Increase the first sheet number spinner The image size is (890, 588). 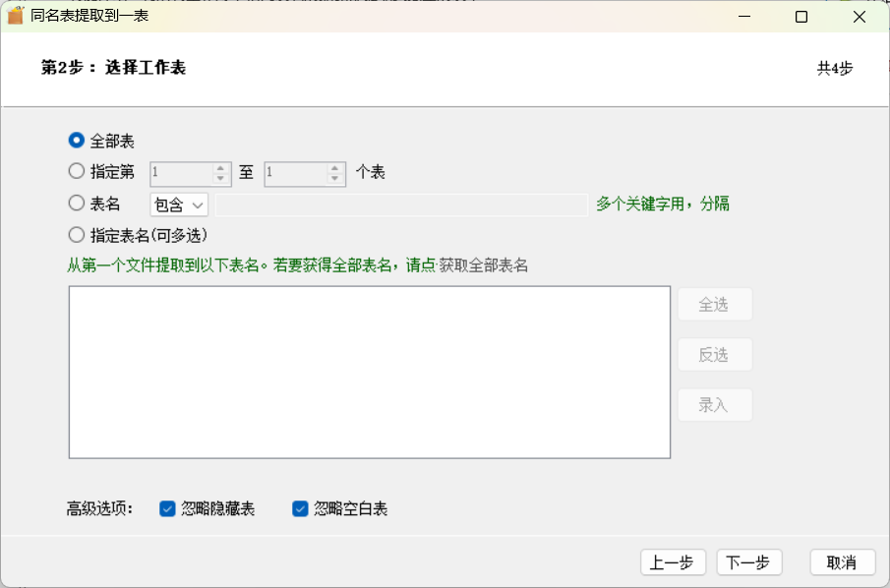coord(221,168)
